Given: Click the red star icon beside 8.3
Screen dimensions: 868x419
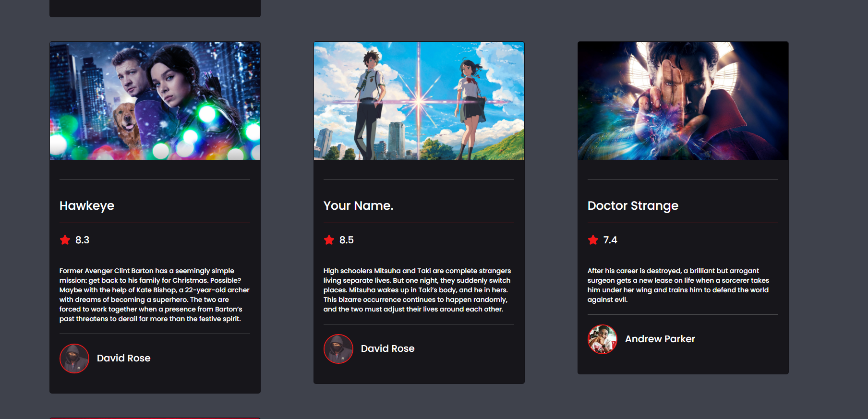Looking at the screenshot, I should click(x=65, y=240).
